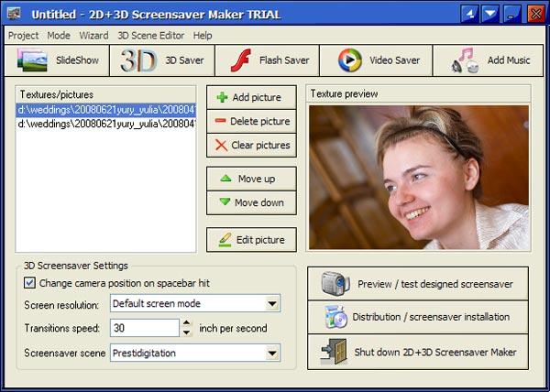Decrease transitions speed with down arrow
Viewport: 550px width, 392px height.
click(187, 332)
